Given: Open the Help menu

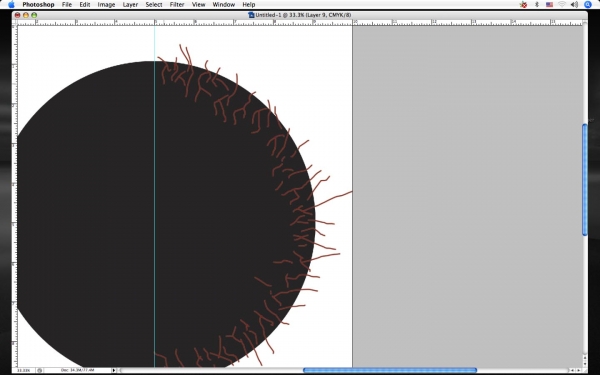Looking at the screenshot, I should click(249, 5).
